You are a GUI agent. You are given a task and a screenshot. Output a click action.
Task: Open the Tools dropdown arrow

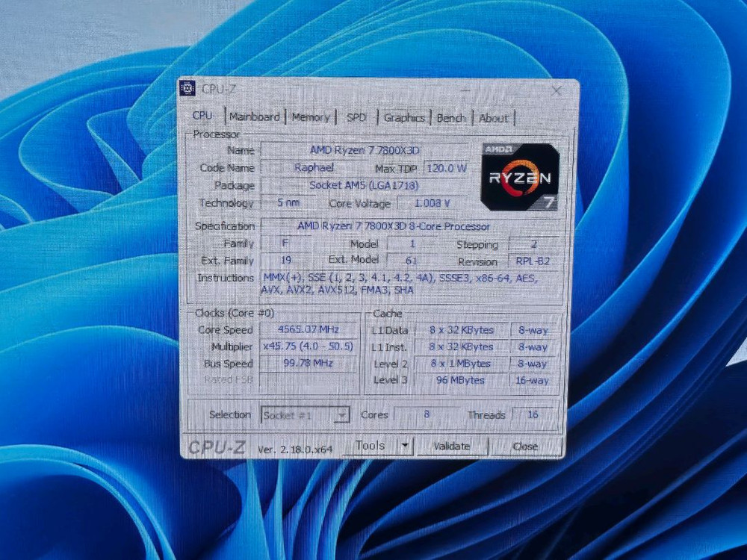(404, 444)
